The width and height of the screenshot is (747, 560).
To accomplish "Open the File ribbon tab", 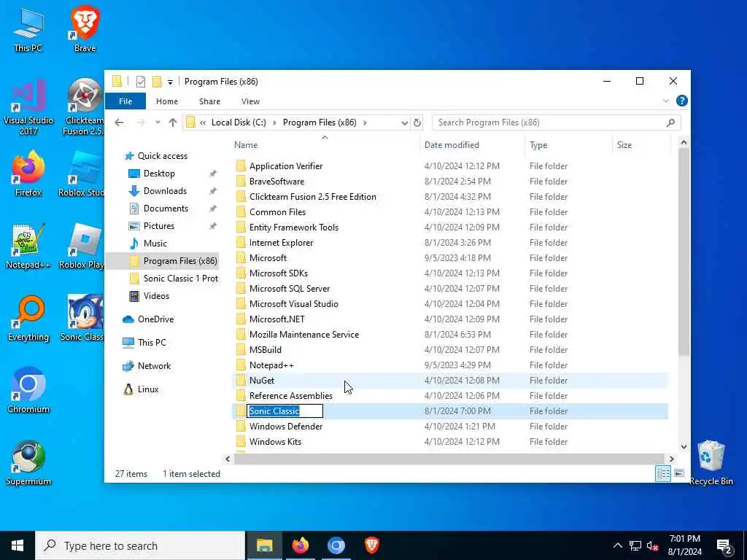I will pyautogui.click(x=125, y=101).
